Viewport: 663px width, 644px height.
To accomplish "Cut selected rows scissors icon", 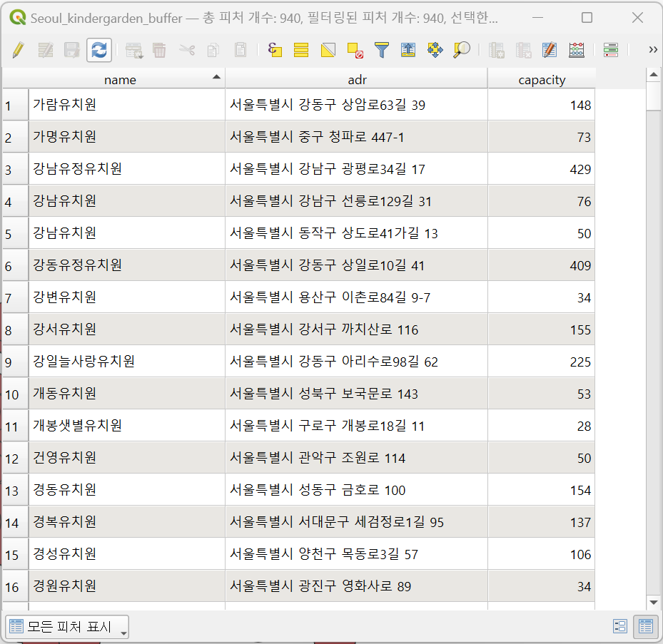I will tap(186, 51).
